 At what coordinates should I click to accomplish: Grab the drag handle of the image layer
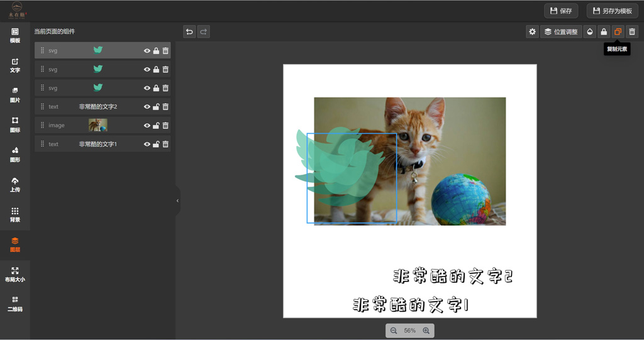[x=42, y=125]
